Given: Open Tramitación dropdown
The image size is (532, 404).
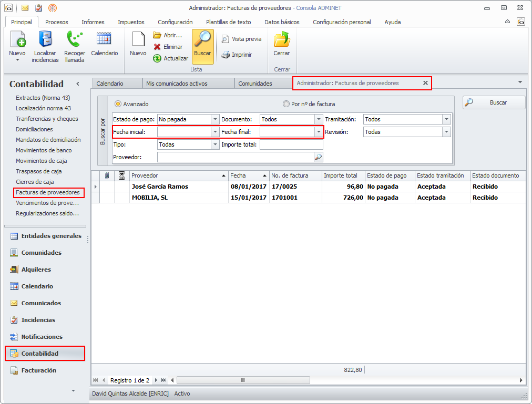Looking at the screenshot, I should click(x=446, y=119).
